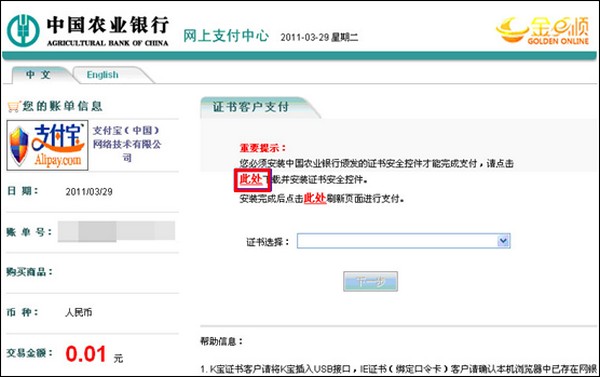Image resolution: width=600 pixels, height=377 pixels.
Task: Click the 证书选择 dropdown arrow button
Action: tap(503, 241)
